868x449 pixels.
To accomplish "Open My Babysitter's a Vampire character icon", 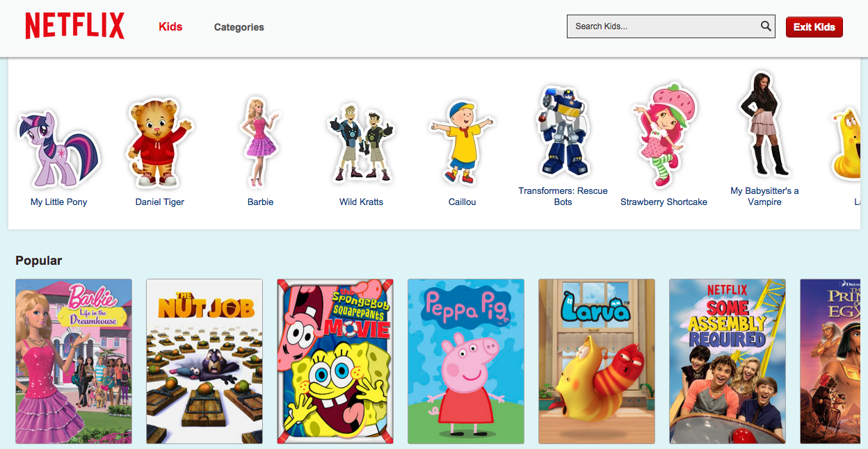I will click(764, 124).
